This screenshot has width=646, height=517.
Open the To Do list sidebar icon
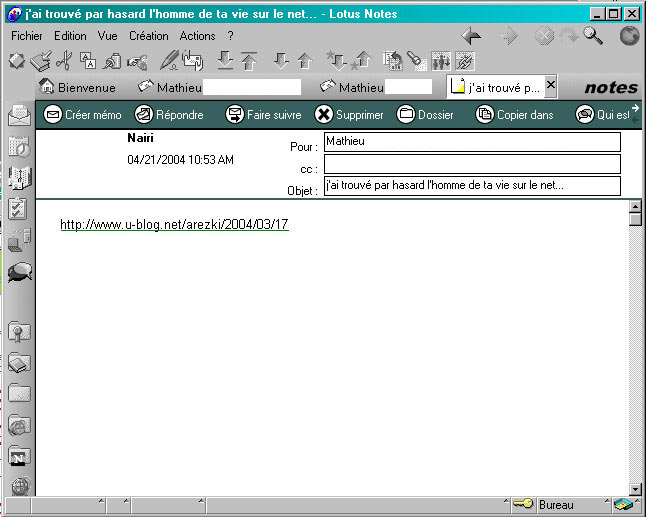pos(18,208)
